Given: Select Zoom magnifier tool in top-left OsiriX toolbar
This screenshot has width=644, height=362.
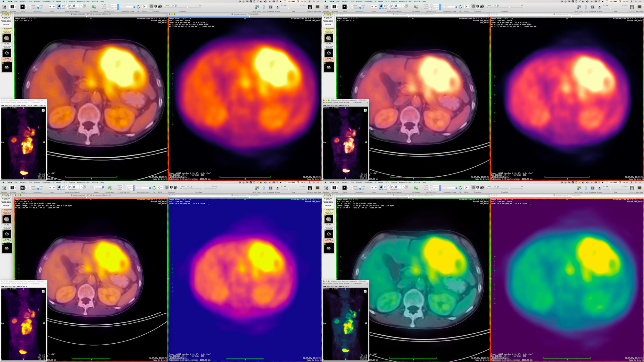Looking at the screenshot, I should pyautogui.click(x=66, y=6).
